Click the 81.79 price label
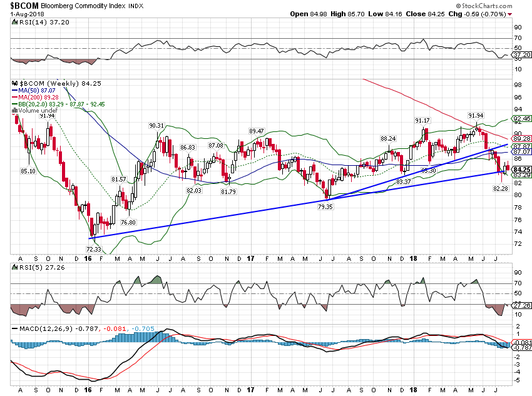532x396 pixels. click(228, 191)
